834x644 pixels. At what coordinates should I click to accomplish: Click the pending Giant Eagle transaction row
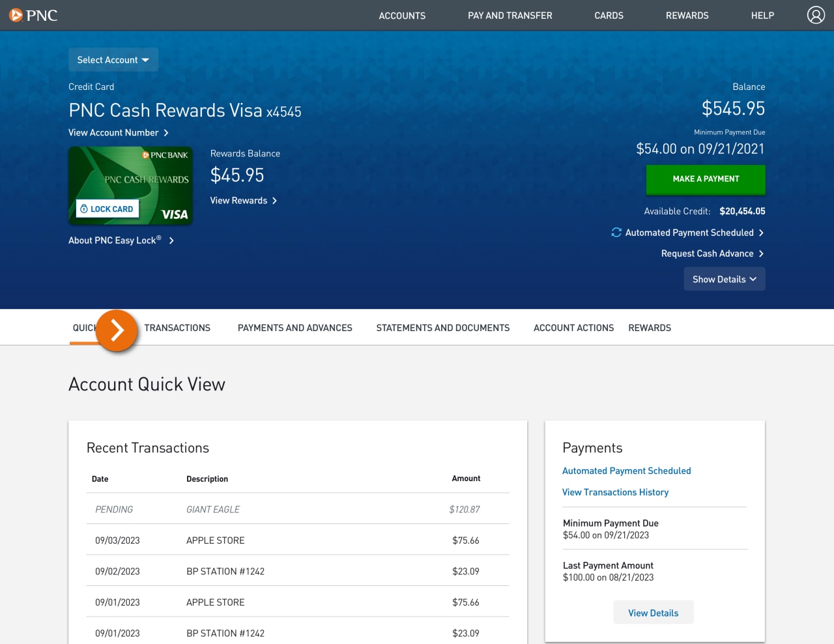pyautogui.click(x=297, y=509)
